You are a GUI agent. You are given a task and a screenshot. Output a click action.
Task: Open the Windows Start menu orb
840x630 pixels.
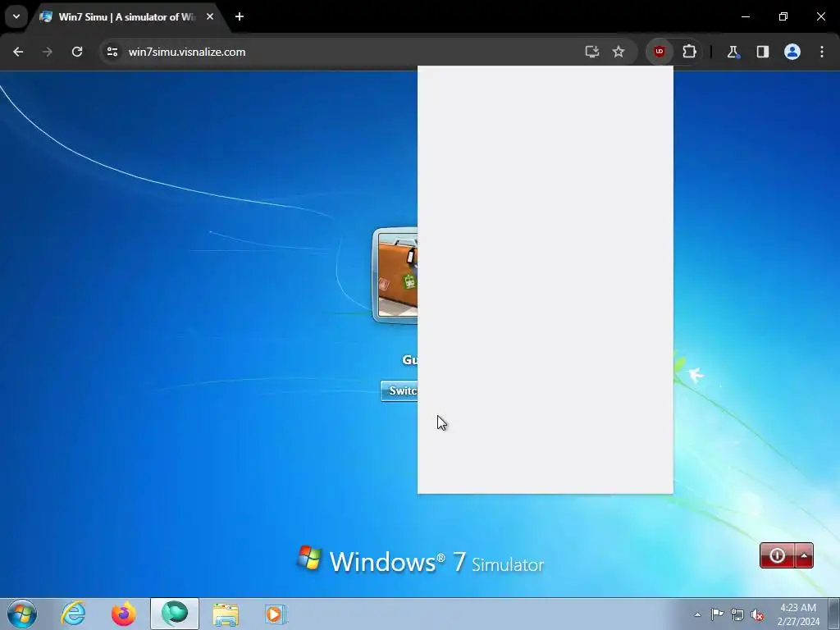point(22,614)
